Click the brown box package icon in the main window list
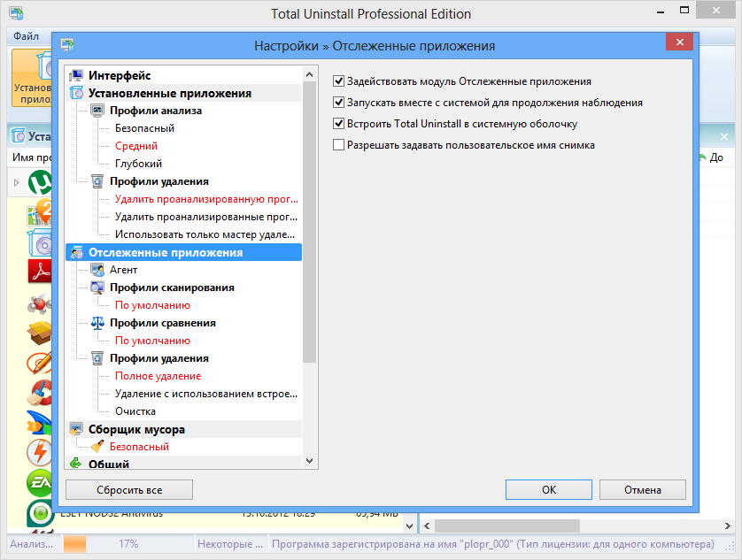This screenshot has height=560, width=742. [40, 333]
